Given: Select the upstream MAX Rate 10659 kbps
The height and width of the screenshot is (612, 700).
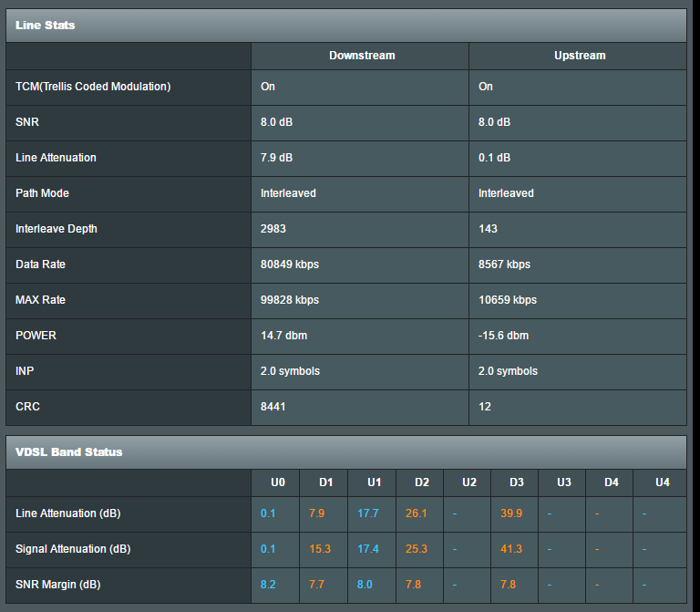Looking at the screenshot, I should click(x=508, y=300).
